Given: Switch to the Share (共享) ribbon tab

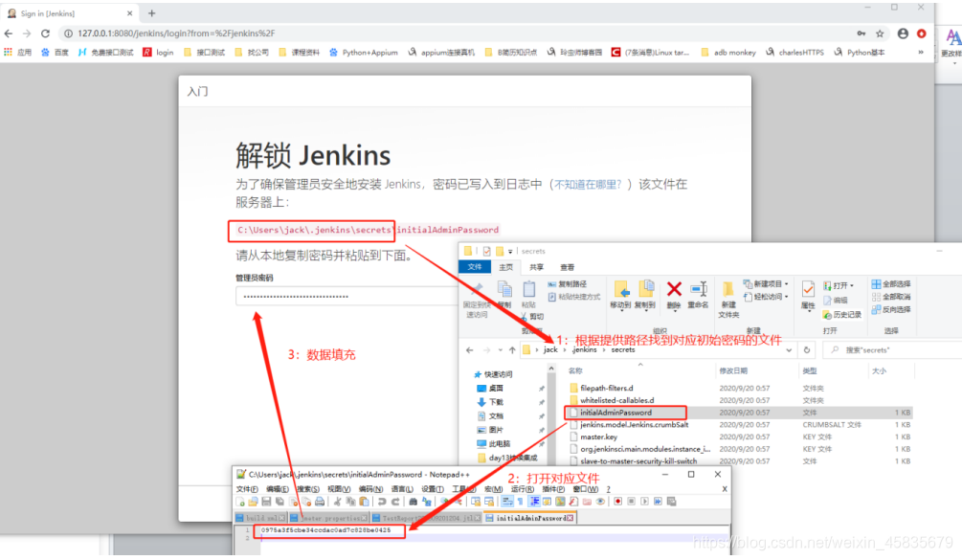Looking at the screenshot, I should (x=536, y=267).
